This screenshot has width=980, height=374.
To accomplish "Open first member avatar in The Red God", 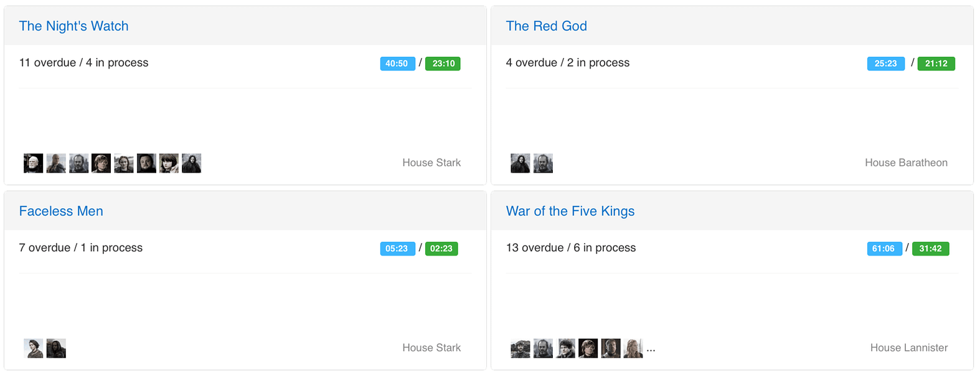I will coord(521,163).
